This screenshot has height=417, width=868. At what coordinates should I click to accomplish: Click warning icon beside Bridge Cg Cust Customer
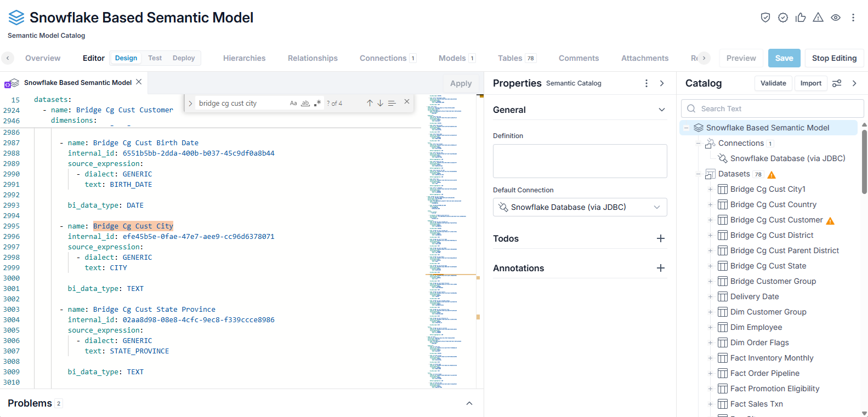click(830, 221)
